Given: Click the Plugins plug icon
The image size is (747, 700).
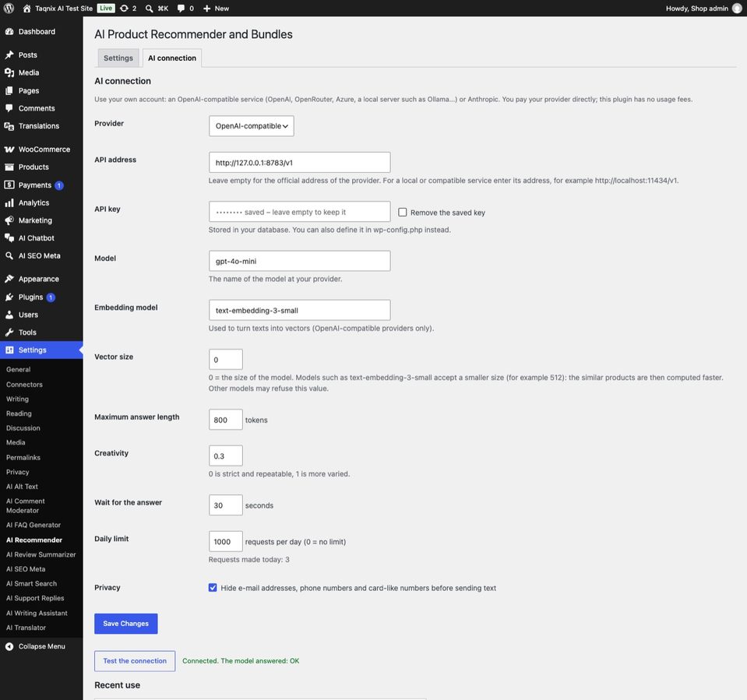Looking at the screenshot, I should point(9,297).
